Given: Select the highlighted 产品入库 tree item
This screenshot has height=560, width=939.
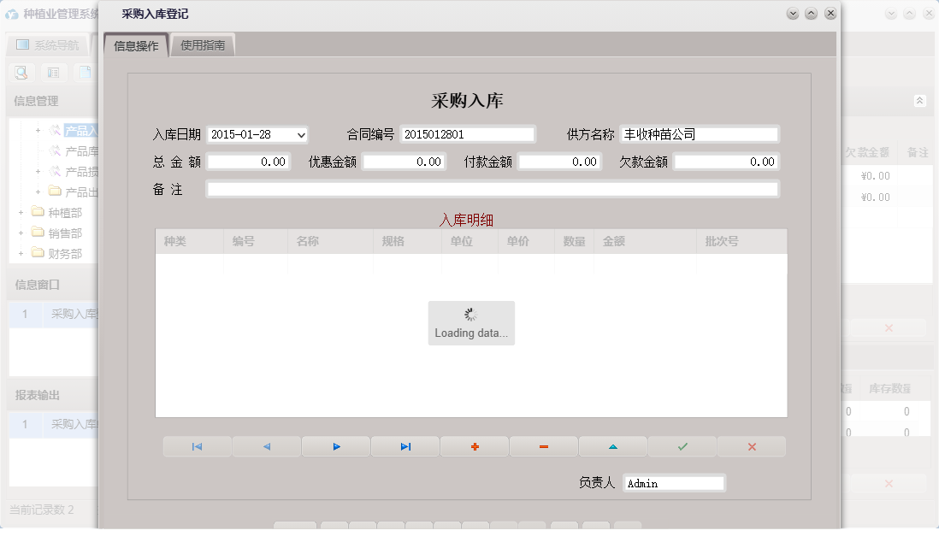Looking at the screenshot, I should tap(79, 128).
